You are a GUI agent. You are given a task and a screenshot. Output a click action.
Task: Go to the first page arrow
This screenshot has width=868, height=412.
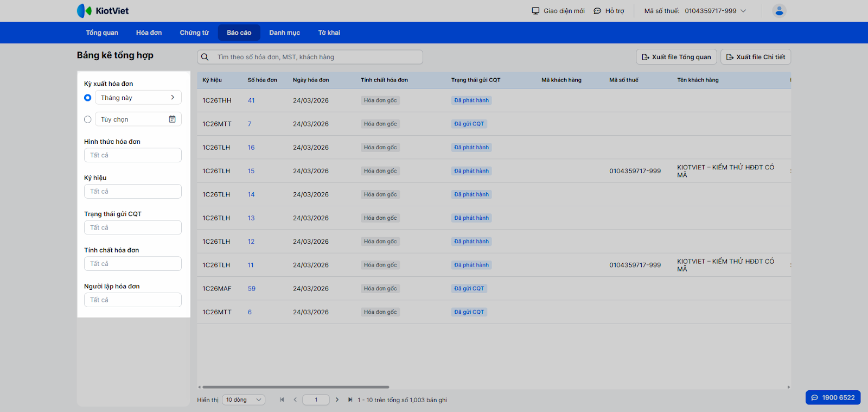(x=282, y=400)
